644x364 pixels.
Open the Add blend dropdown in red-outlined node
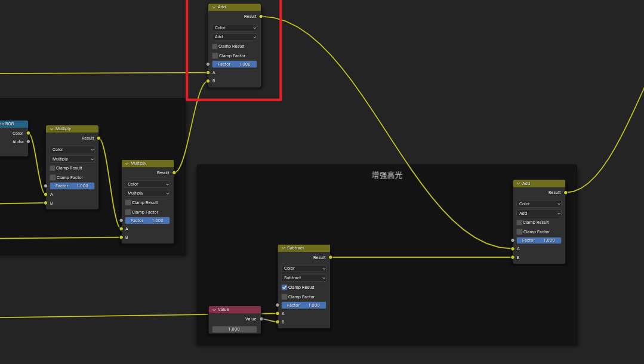pyautogui.click(x=235, y=37)
